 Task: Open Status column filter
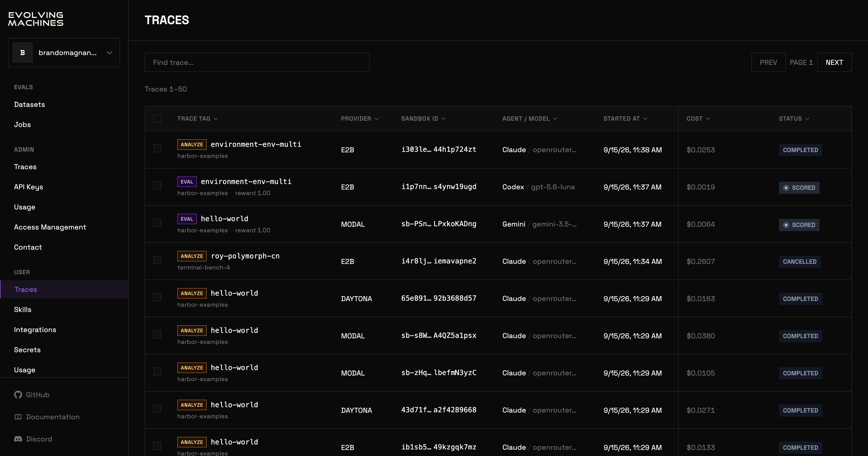794,119
